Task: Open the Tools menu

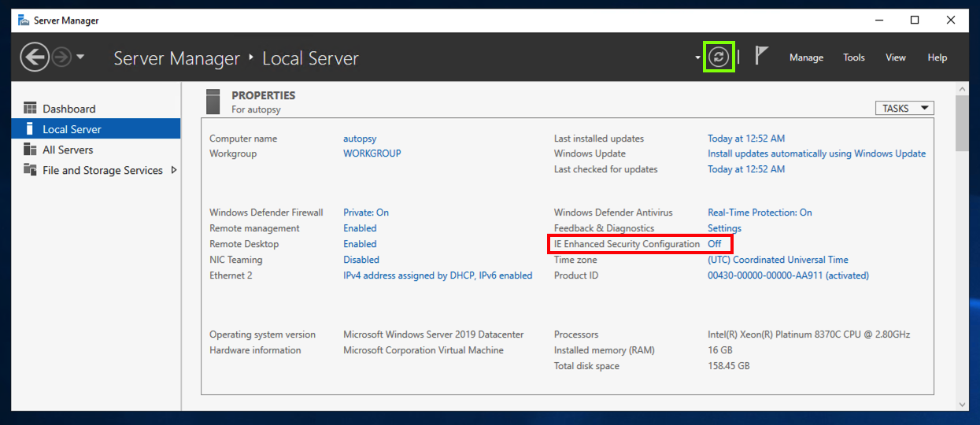Action: point(854,57)
